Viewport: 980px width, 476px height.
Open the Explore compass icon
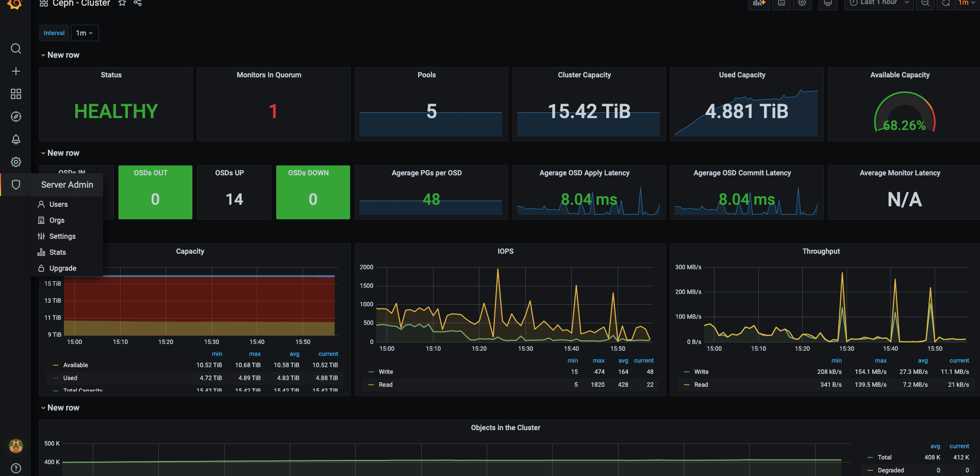(x=16, y=117)
